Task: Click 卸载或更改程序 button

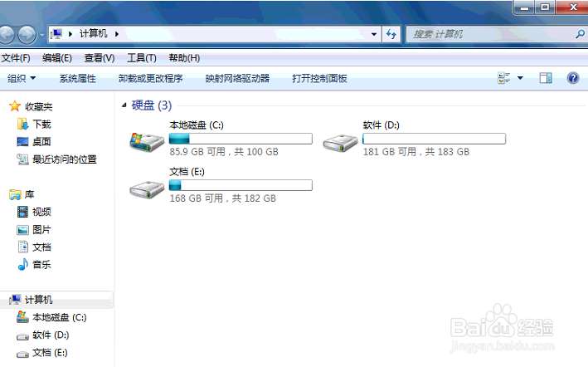Action: (150, 78)
